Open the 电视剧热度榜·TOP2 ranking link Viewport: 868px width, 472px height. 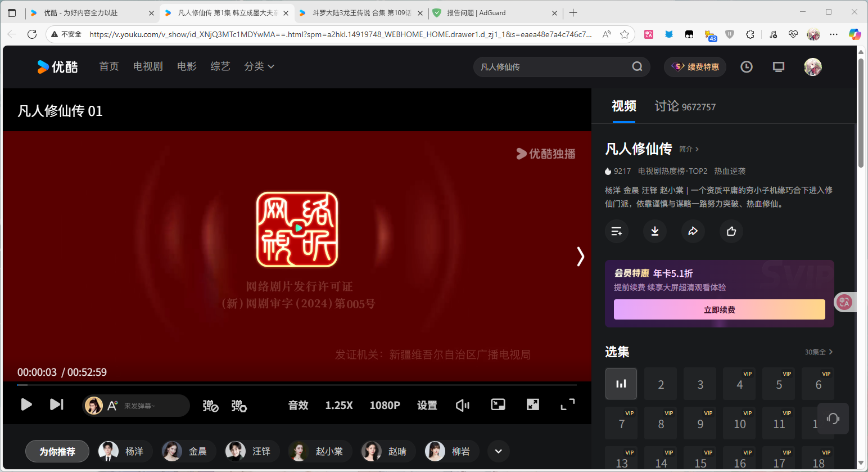click(672, 171)
